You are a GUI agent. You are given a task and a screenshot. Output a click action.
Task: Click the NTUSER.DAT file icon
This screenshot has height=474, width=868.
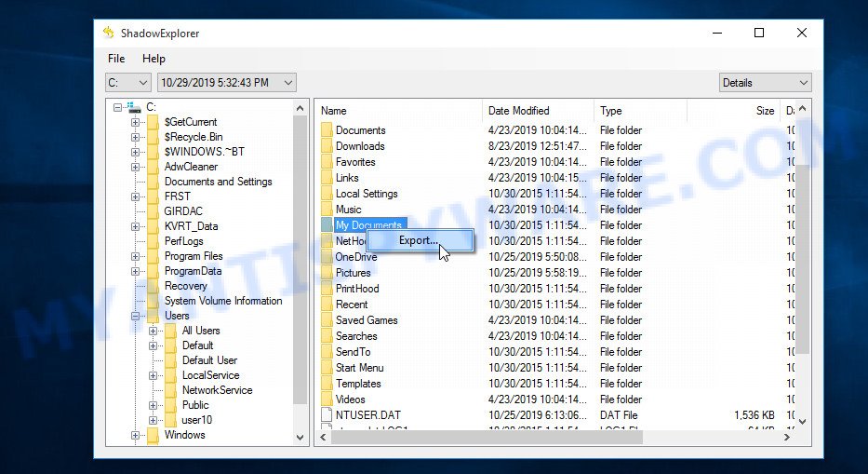[x=327, y=415]
